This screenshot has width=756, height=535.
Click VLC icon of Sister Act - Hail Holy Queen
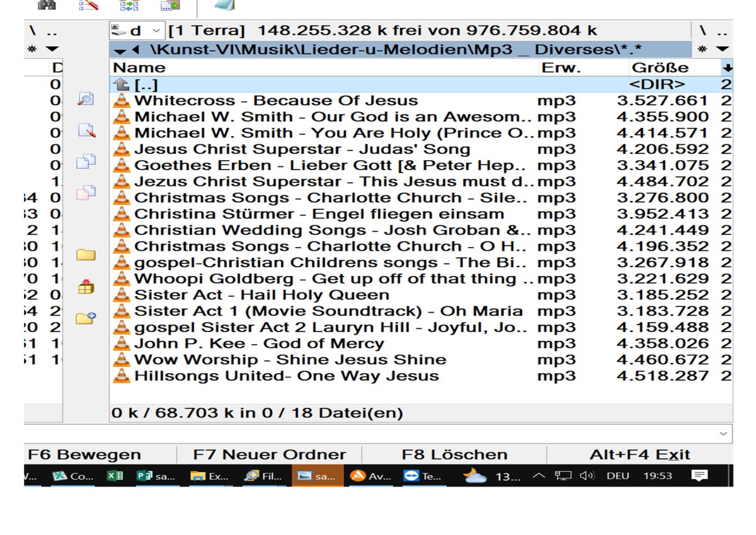[x=121, y=295]
